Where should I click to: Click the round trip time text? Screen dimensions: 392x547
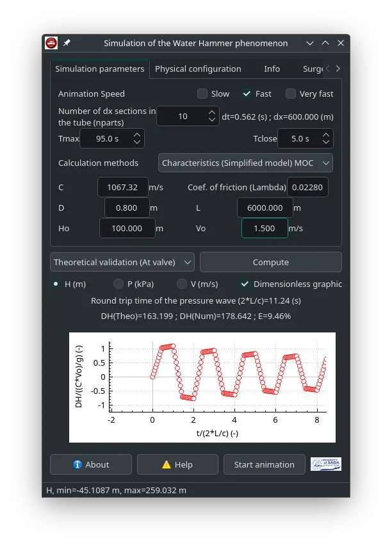click(x=196, y=300)
